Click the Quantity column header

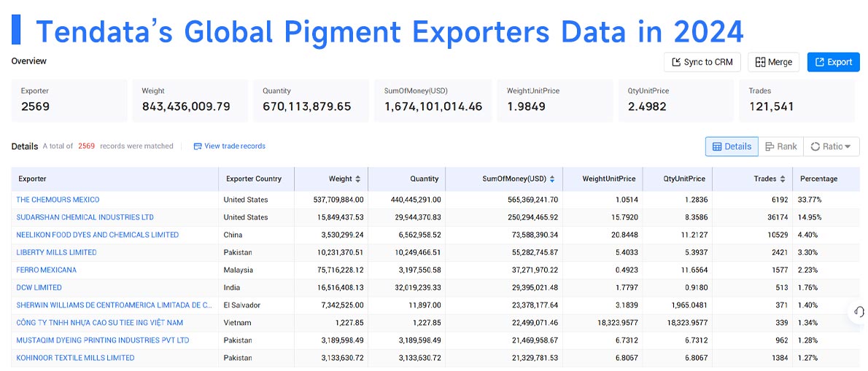(x=406, y=179)
